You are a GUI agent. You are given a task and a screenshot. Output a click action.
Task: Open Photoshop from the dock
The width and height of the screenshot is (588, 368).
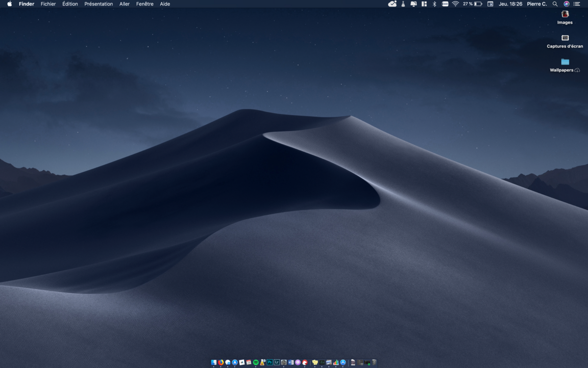(269, 362)
